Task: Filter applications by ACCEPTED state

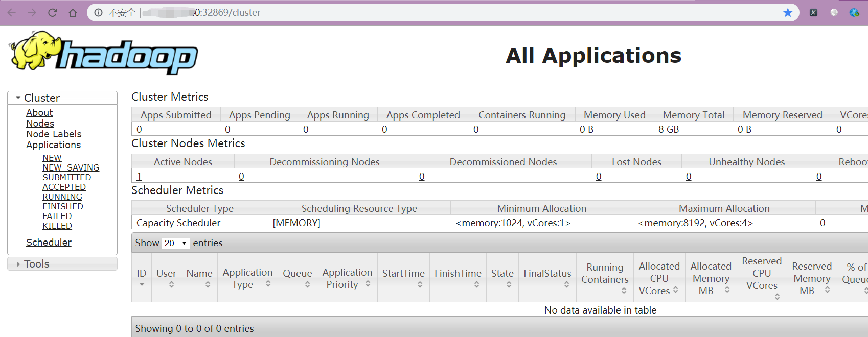Action: coord(64,187)
